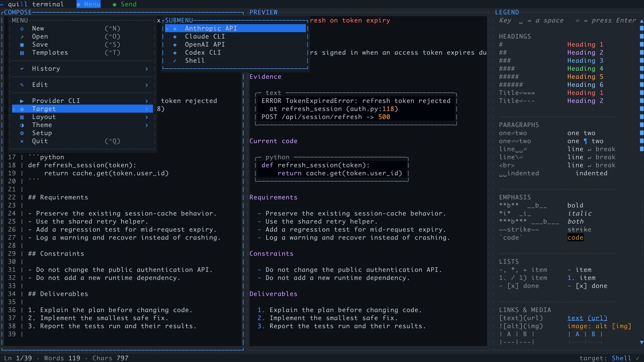Expand the Provider CLI submenu arrow
Image resolution: width=644 pixels, height=362 pixels.
[147, 101]
